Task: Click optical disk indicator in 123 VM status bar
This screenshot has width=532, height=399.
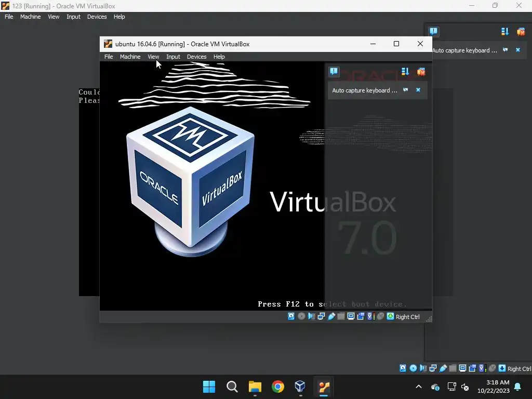Action: 413,368
